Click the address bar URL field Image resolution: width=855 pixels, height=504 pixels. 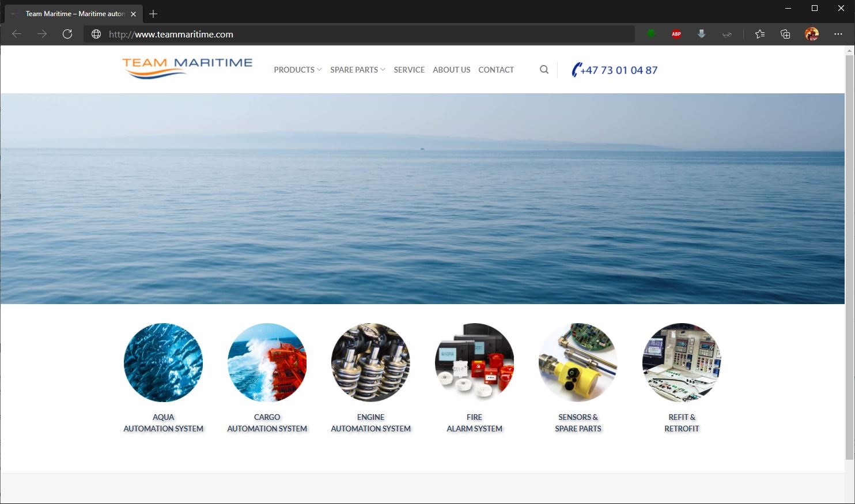360,34
